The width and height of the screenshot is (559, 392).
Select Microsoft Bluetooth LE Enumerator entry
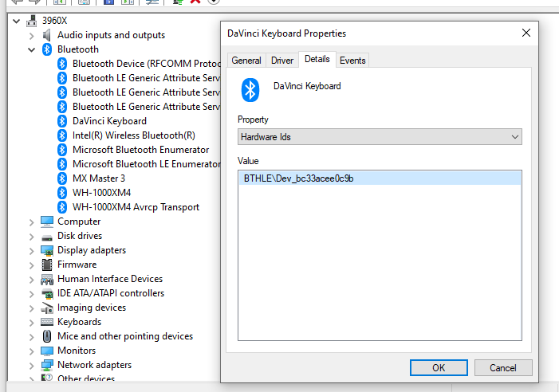click(147, 164)
